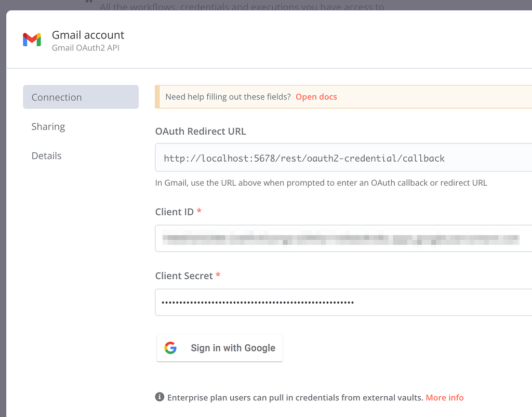Screen dimensions: 532x417
Task: Click the Client ID field label
Action: 174,211
